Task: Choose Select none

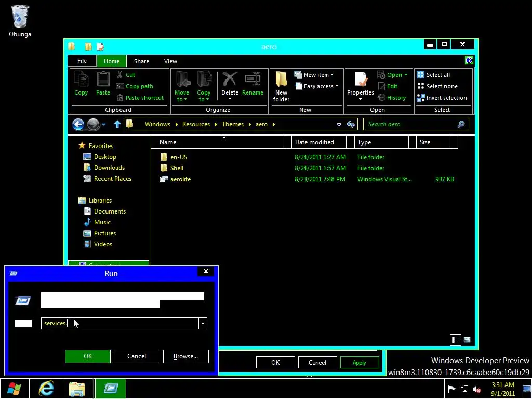Action: coord(437,86)
